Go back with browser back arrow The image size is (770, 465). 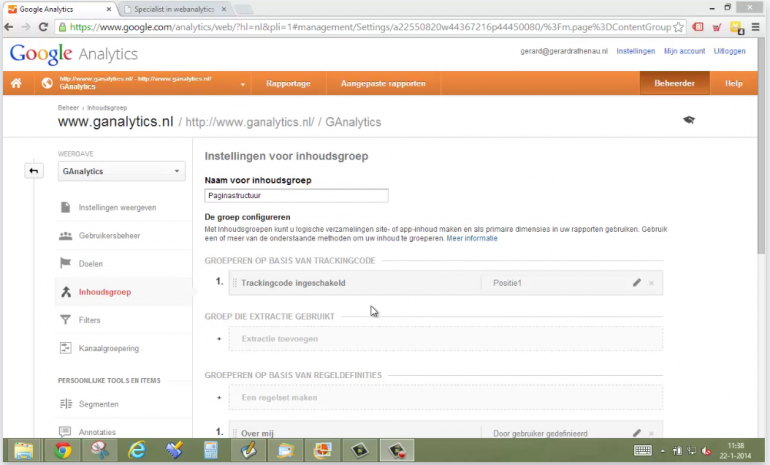(x=9, y=27)
